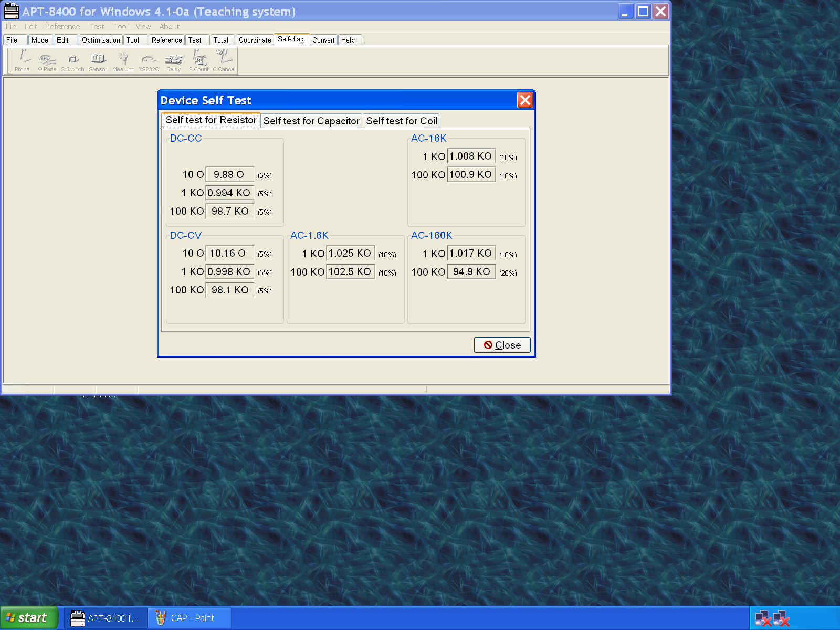Close the Device Self Test dialog with X

tap(525, 100)
